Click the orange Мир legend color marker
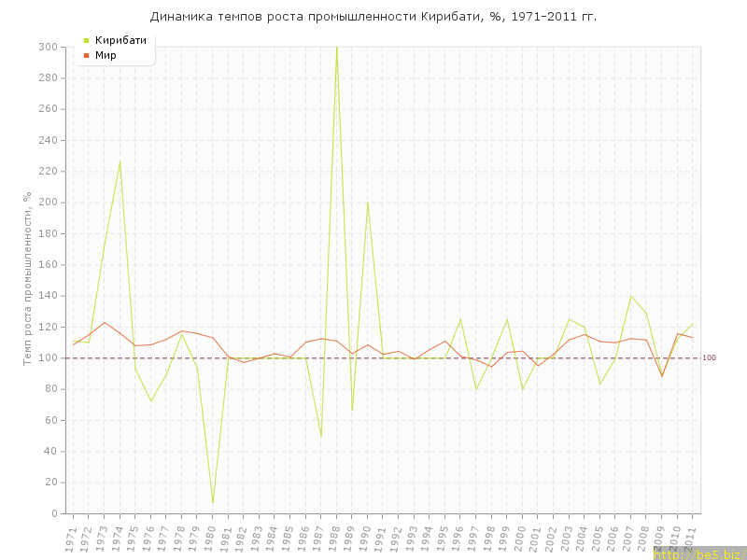The image size is (747, 560). 86,56
